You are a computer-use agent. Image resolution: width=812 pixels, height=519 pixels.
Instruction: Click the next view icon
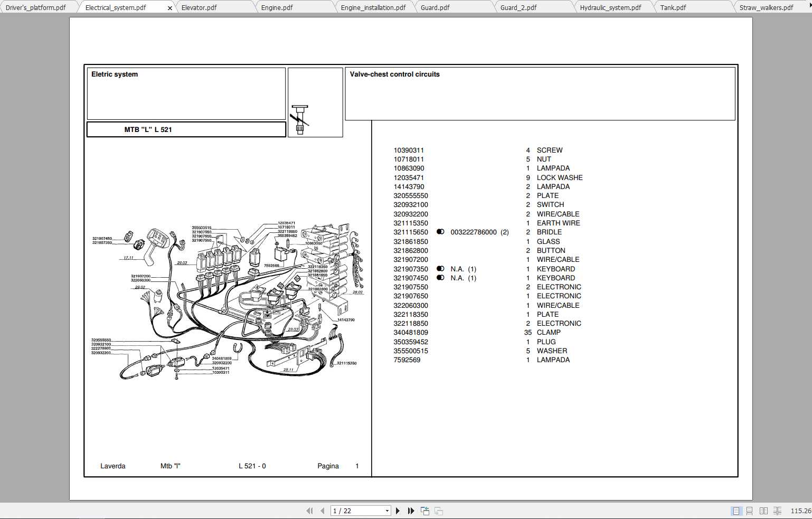point(438,511)
